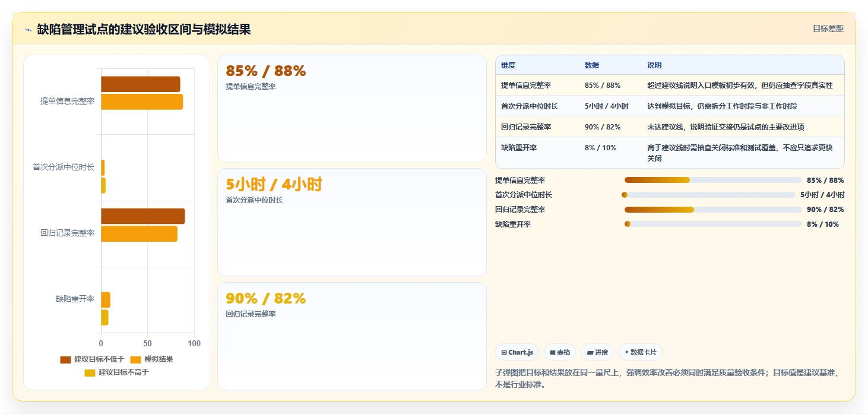Viewport: 868px width, 414px height.
Task: Toggle the 建议目标不高于 legend swatch
Action: click(90, 372)
